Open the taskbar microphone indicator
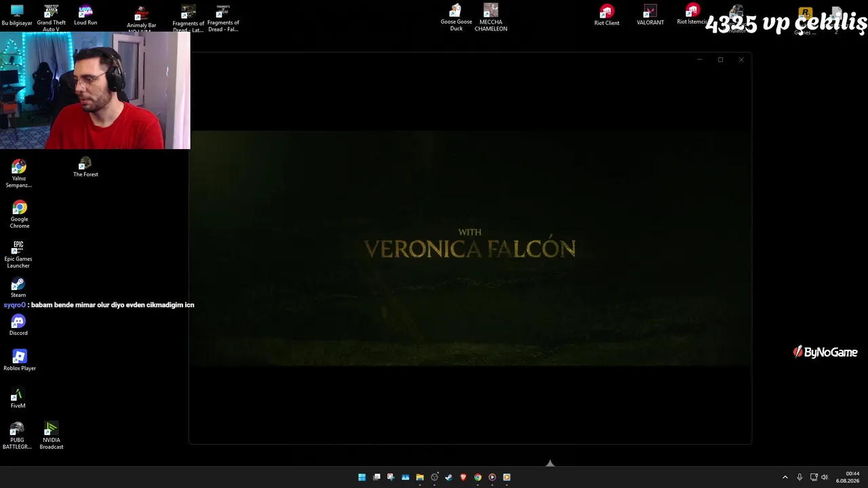The height and width of the screenshot is (488, 868). point(800,477)
